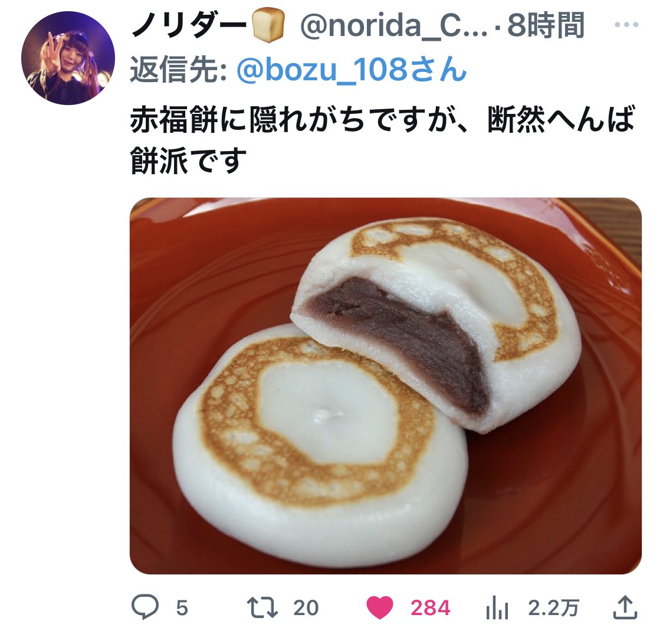
Task: Open the @norida_C... handle
Action: click(x=393, y=26)
